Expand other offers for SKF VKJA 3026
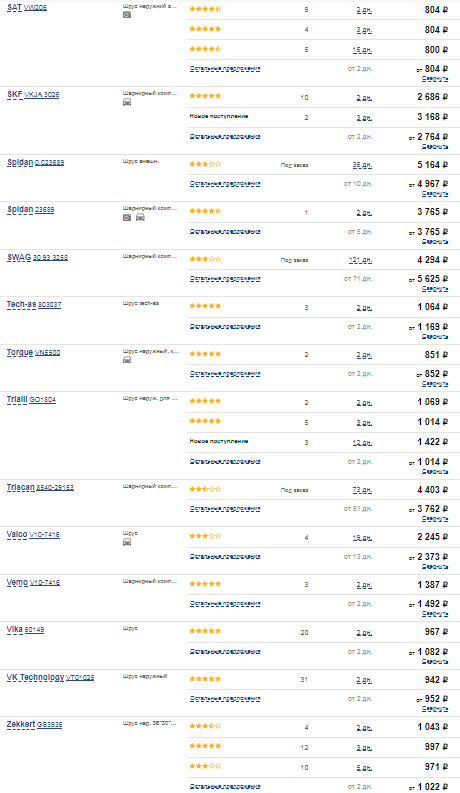This screenshot has width=460, height=793. [225, 137]
